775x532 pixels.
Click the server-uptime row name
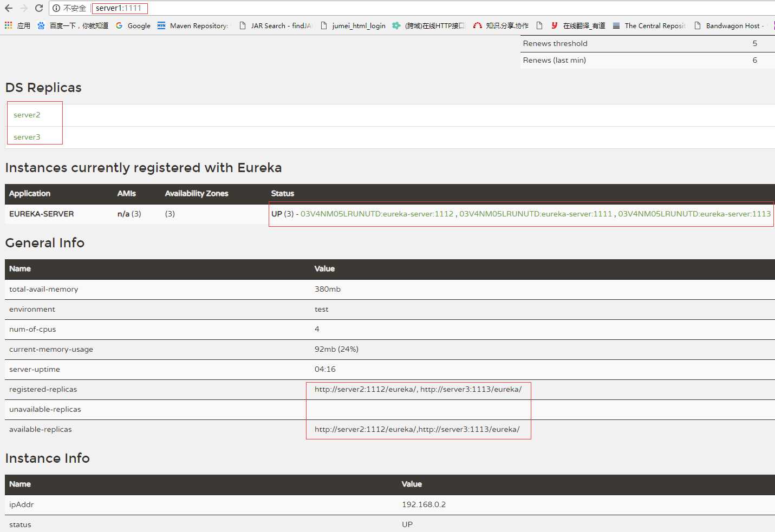(35, 369)
